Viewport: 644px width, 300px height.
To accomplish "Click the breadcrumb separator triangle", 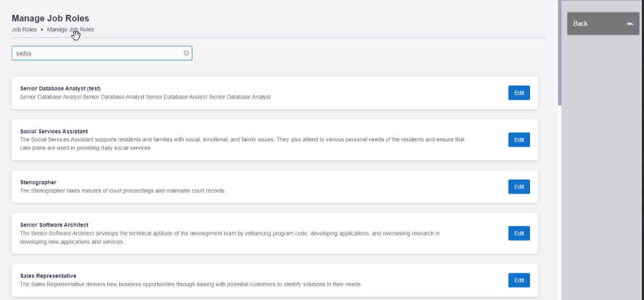I will pyautogui.click(x=42, y=30).
